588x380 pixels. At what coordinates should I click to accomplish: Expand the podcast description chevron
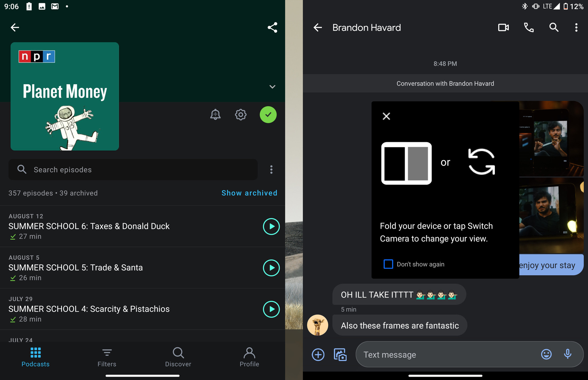click(272, 87)
